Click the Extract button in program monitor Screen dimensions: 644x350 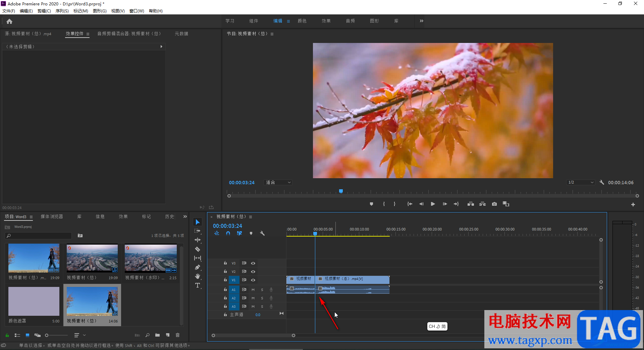[482, 204]
